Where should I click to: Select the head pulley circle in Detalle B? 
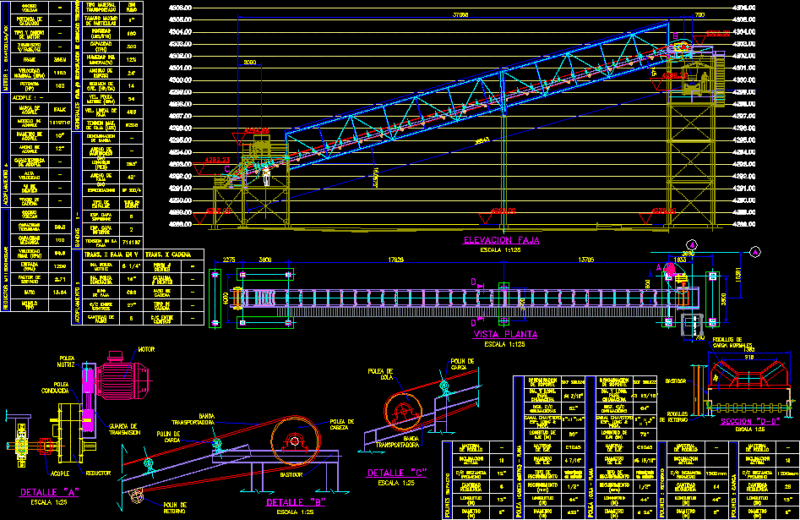click(x=294, y=441)
